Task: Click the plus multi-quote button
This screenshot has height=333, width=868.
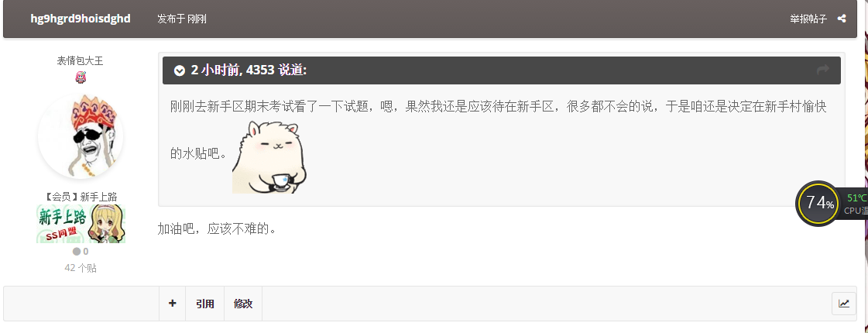Action: pyautogui.click(x=172, y=303)
